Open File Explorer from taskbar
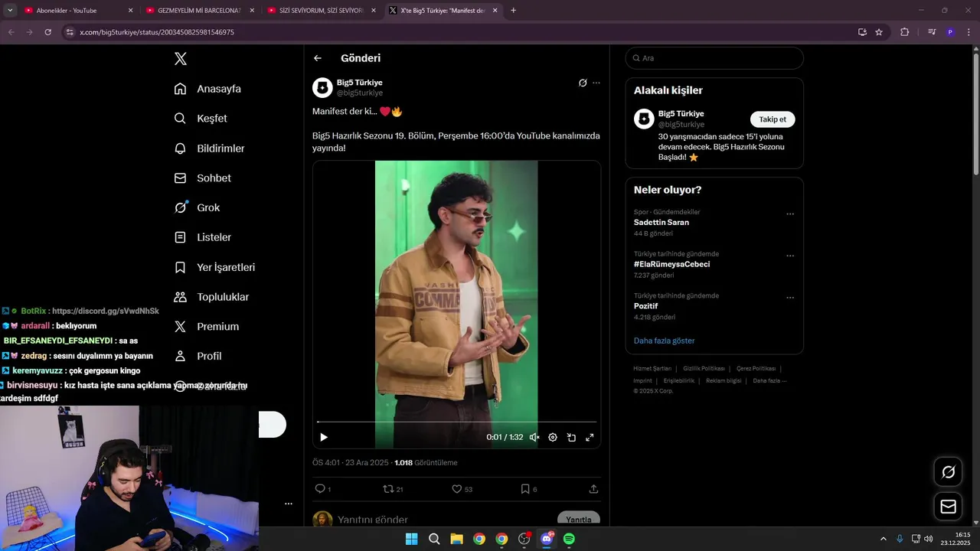The height and width of the screenshot is (551, 980). click(456, 539)
